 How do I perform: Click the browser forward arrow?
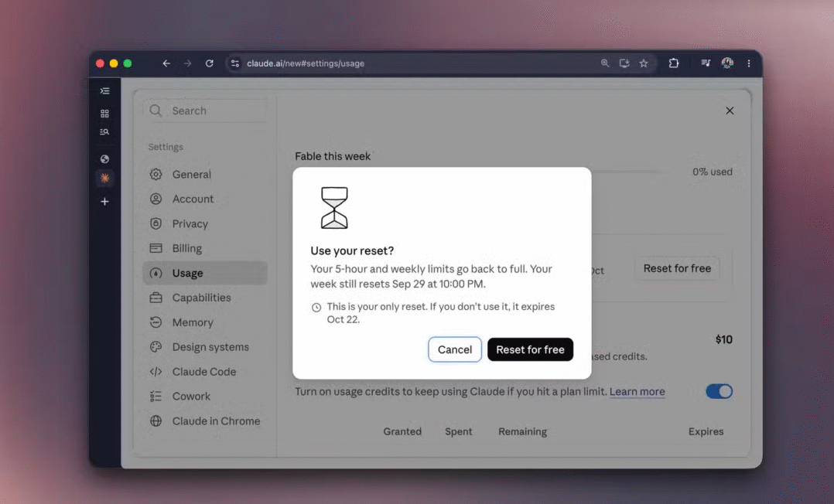[x=188, y=63]
